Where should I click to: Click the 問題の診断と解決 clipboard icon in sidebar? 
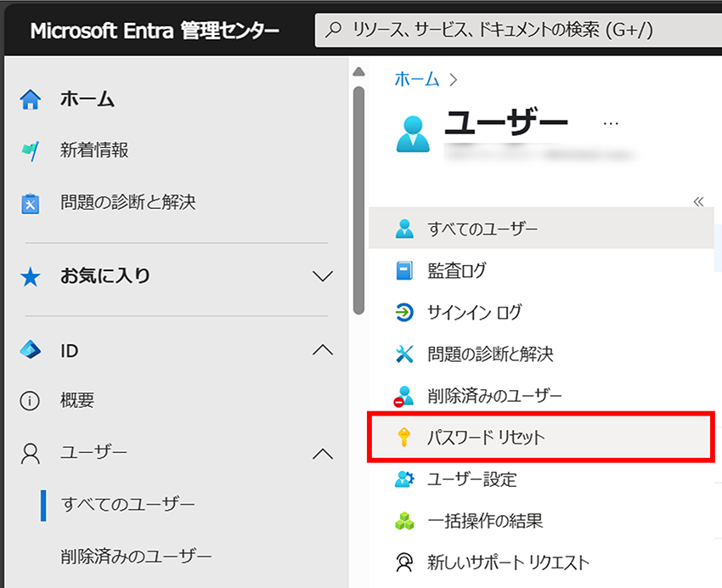31,203
